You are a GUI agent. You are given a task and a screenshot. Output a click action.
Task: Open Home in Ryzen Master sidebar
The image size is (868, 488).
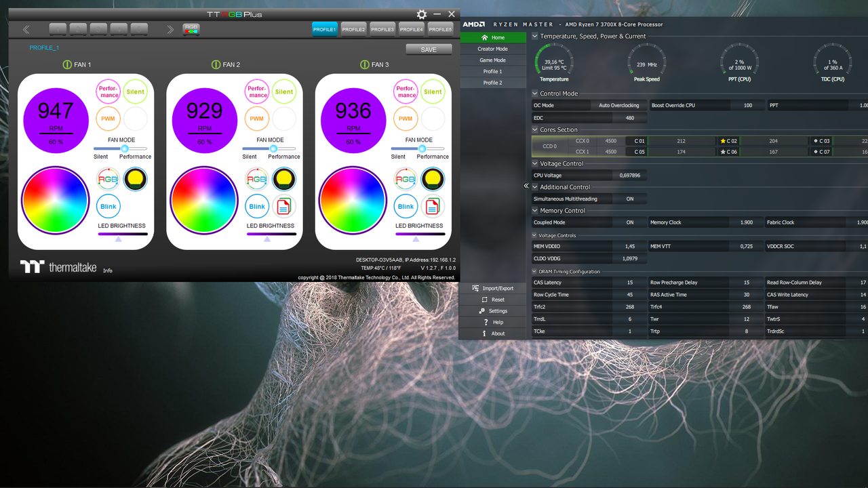coord(493,37)
